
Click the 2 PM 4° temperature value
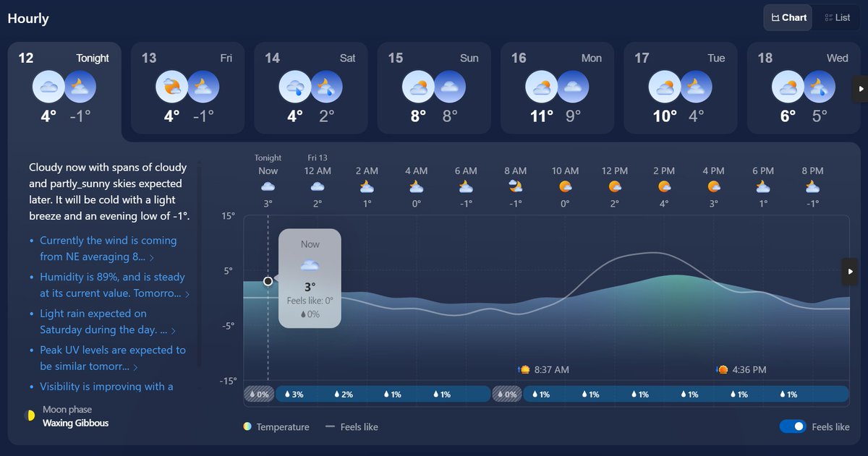click(x=664, y=203)
